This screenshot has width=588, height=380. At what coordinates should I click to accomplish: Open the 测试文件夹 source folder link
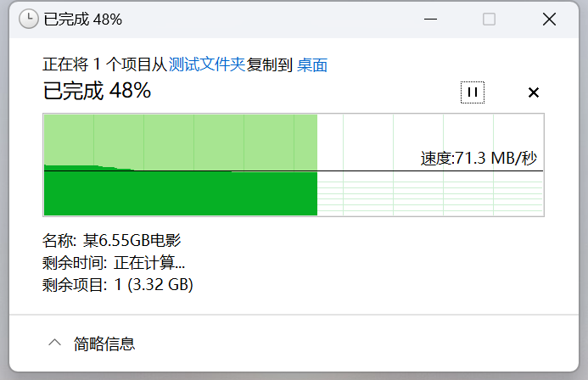(x=207, y=64)
